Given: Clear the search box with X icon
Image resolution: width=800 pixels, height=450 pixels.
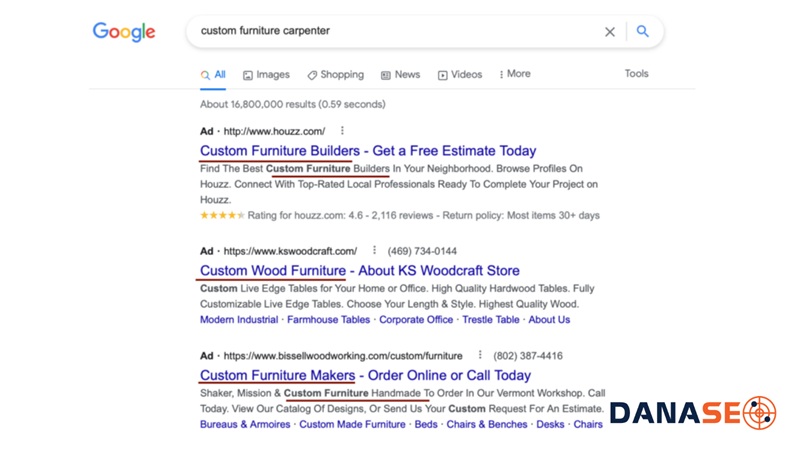Looking at the screenshot, I should coord(610,32).
